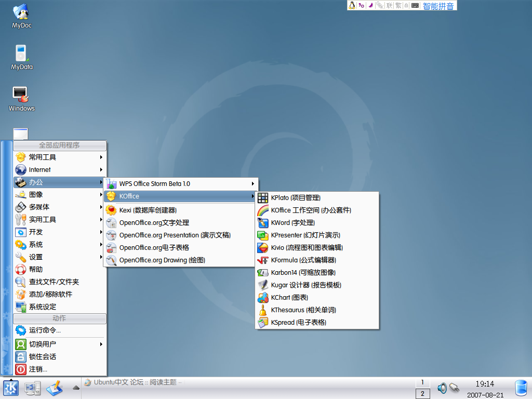Screen dimensions: 532x399
Task: Select the KOffice submenu entry
Action: click(x=180, y=196)
